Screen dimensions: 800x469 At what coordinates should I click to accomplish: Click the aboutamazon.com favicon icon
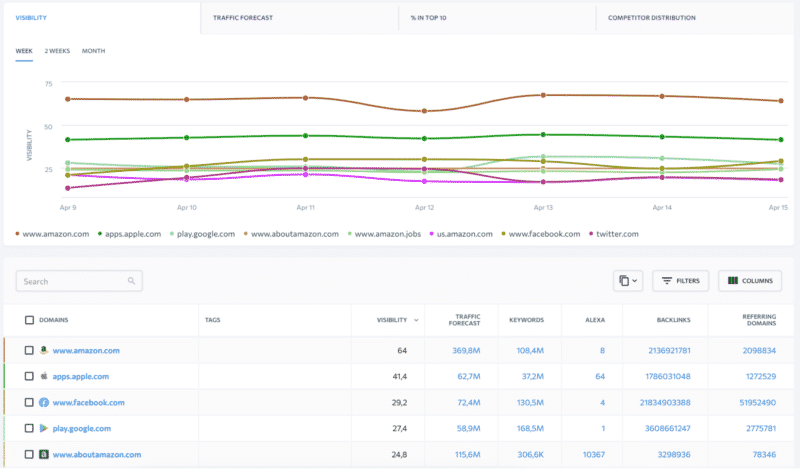(x=44, y=455)
